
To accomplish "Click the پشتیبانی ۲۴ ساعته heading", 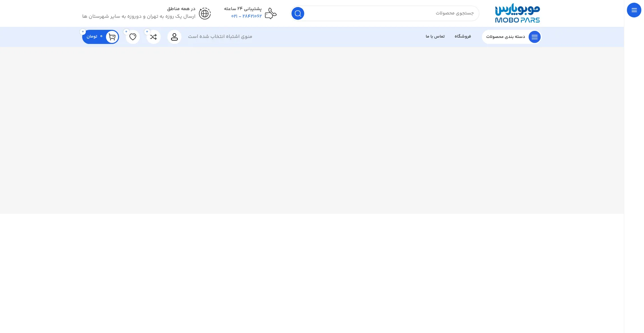I will (243, 9).
